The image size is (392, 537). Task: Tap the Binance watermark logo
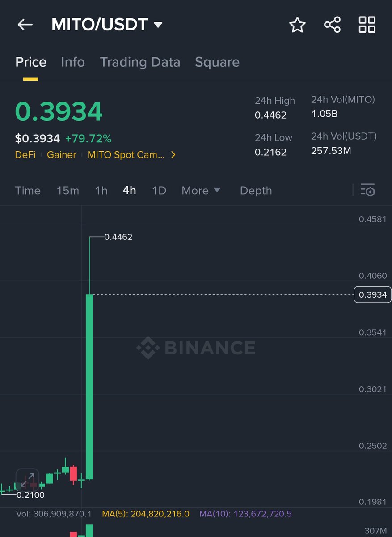tap(196, 348)
